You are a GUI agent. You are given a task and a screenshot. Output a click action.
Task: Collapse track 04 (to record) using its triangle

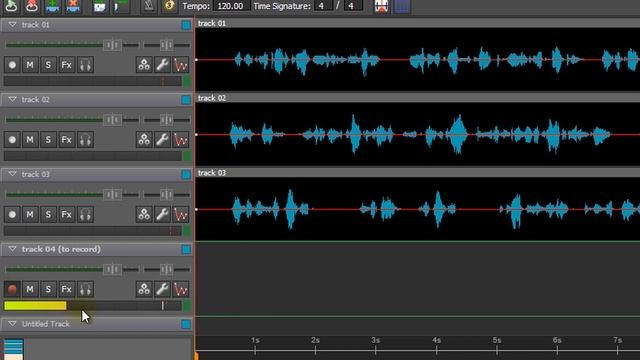pyautogui.click(x=12, y=249)
